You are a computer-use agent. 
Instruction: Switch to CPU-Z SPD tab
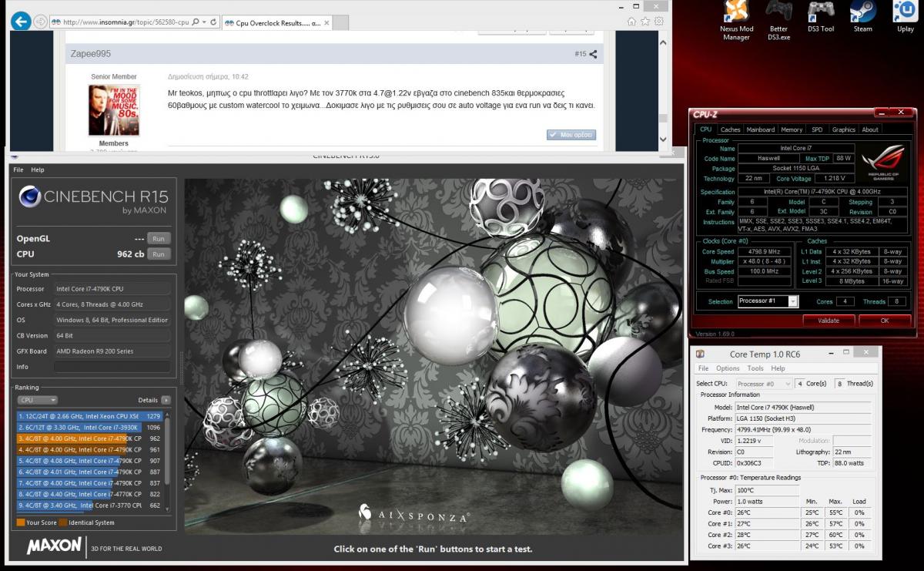click(x=816, y=129)
